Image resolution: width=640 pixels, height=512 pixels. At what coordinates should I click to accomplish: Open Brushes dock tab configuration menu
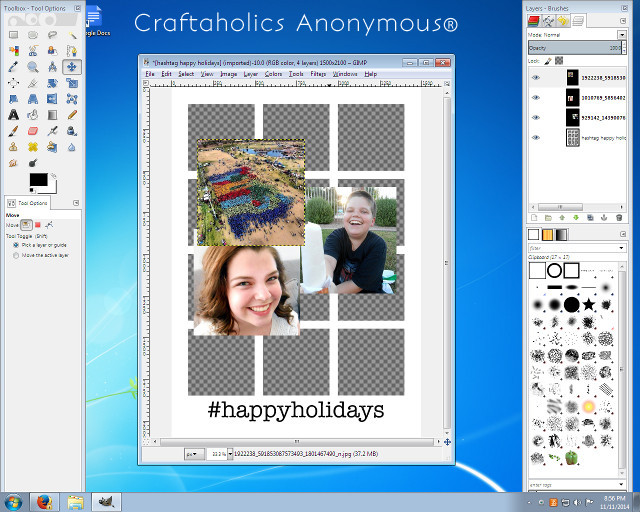pyautogui.click(x=623, y=234)
